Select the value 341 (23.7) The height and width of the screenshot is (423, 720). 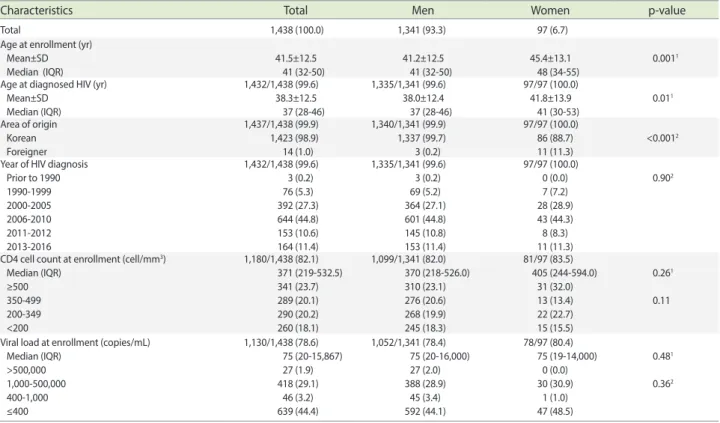click(x=298, y=287)
